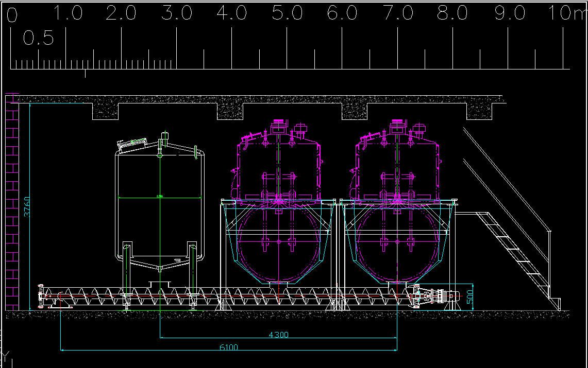Click the brick wall on the left

tap(12, 206)
